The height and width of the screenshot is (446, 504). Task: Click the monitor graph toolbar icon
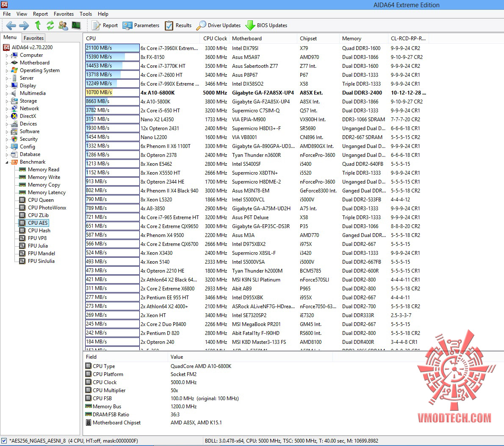click(76, 25)
